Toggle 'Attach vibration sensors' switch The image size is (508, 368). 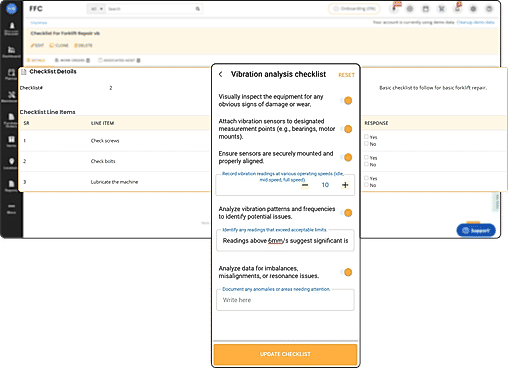[x=347, y=129]
